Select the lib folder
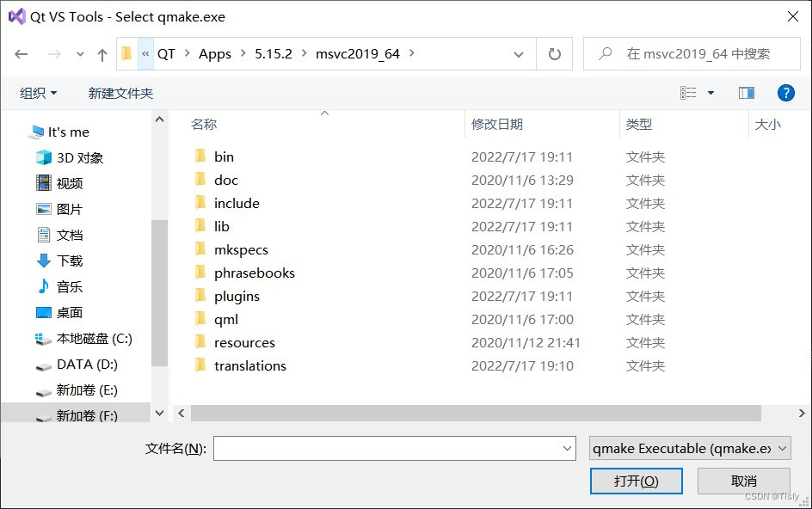 click(222, 227)
